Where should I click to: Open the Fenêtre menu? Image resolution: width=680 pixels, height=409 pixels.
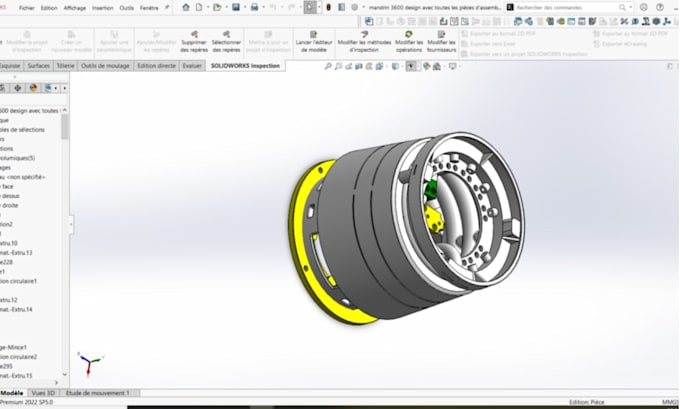(149, 8)
